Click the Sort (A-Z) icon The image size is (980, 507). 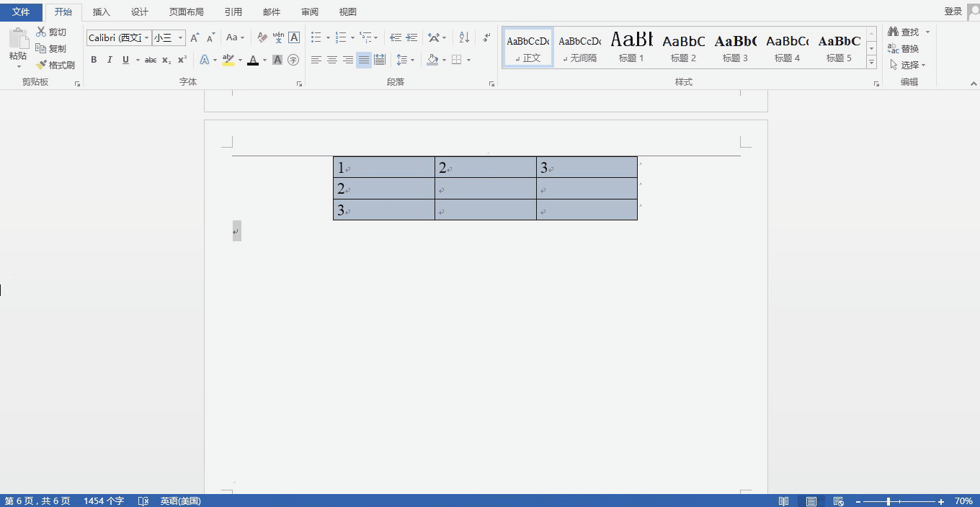tap(464, 37)
